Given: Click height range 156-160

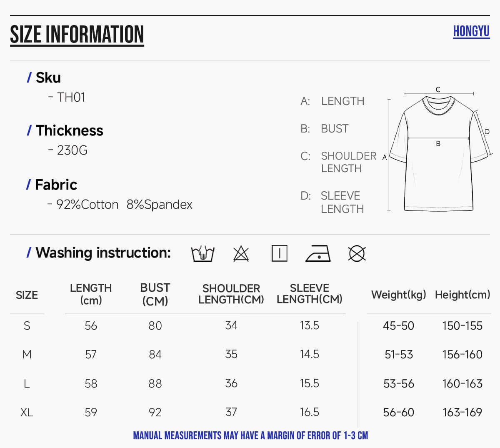Looking at the screenshot, I should tap(462, 354).
